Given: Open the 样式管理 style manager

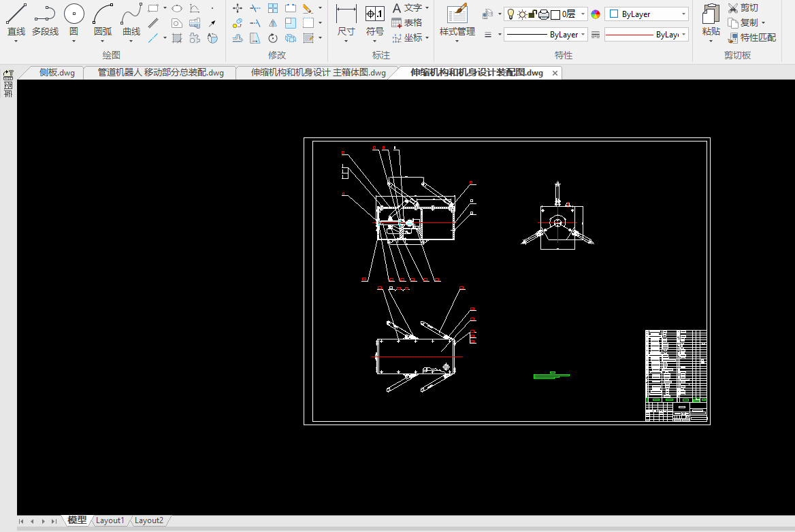Looking at the screenshot, I should [457, 20].
